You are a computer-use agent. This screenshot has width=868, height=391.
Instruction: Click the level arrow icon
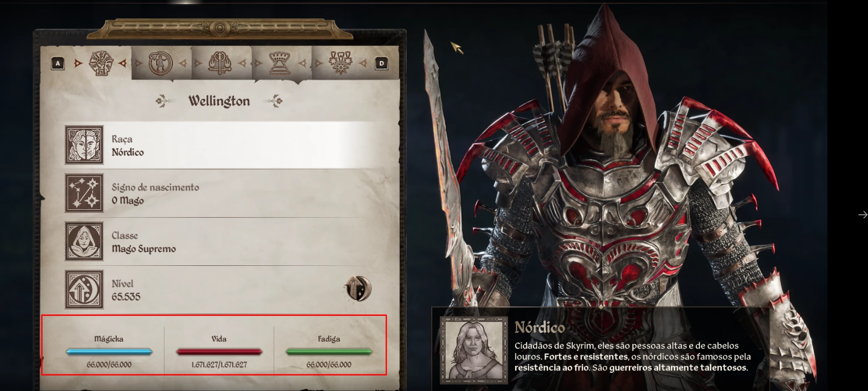84,290
